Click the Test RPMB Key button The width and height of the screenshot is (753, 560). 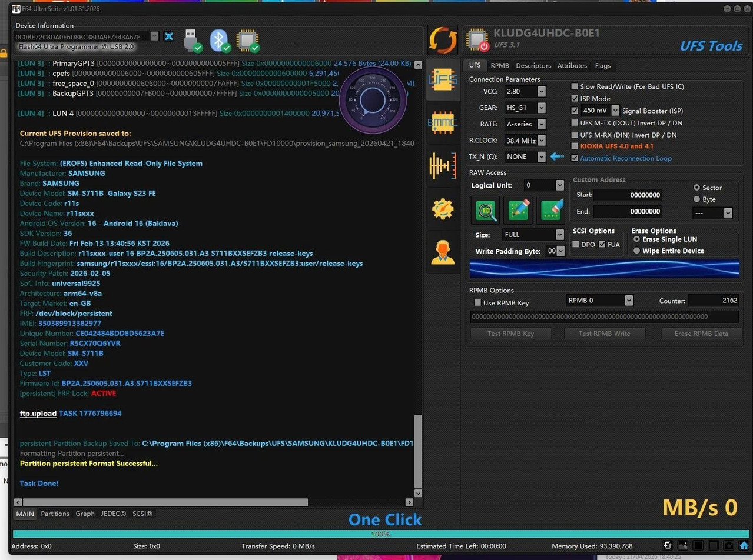511,334
